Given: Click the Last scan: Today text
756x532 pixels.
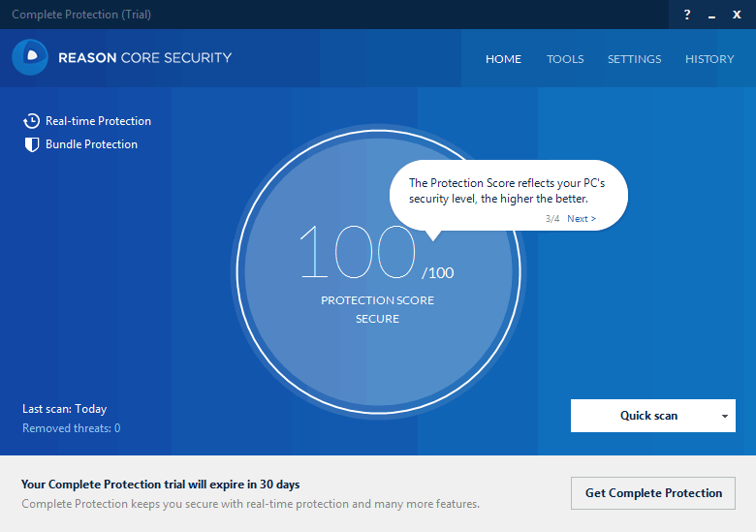Looking at the screenshot, I should 65,409.
